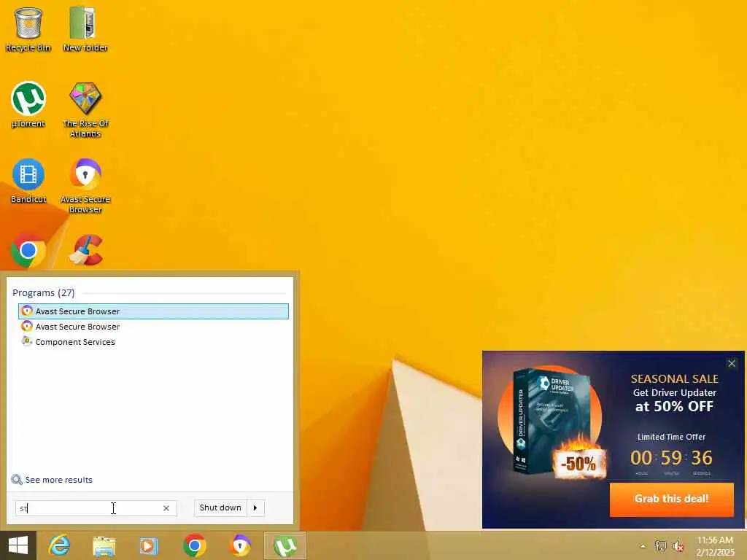This screenshot has height=560, width=747.
Task: Click the Avast icon of the highlighted result
Action: click(x=27, y=311)
